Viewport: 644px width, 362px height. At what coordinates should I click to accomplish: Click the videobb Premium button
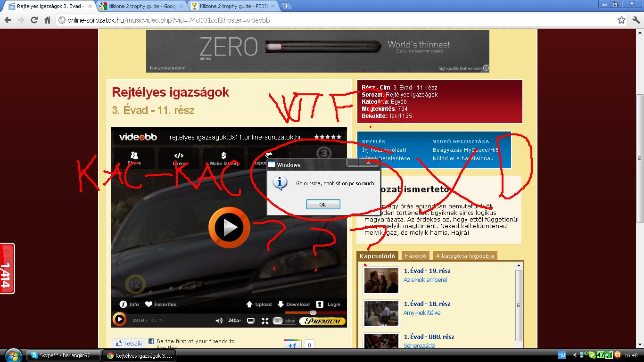[322, 321]
